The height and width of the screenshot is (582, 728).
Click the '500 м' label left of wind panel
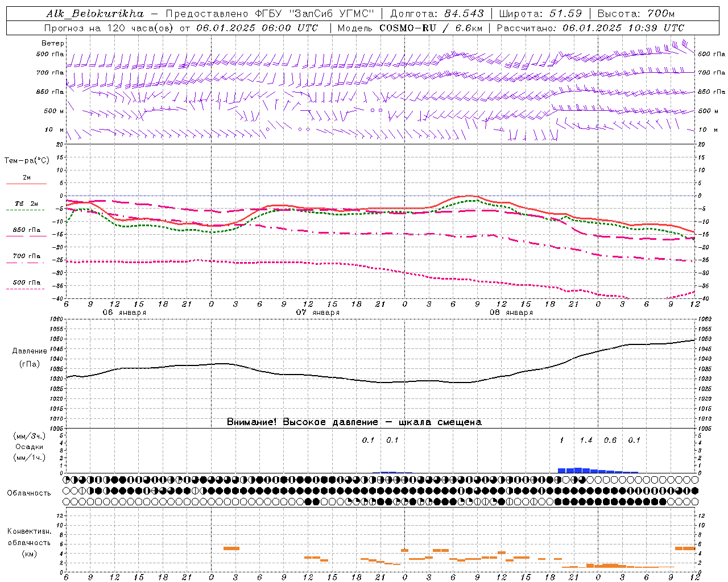coord(54,111)
